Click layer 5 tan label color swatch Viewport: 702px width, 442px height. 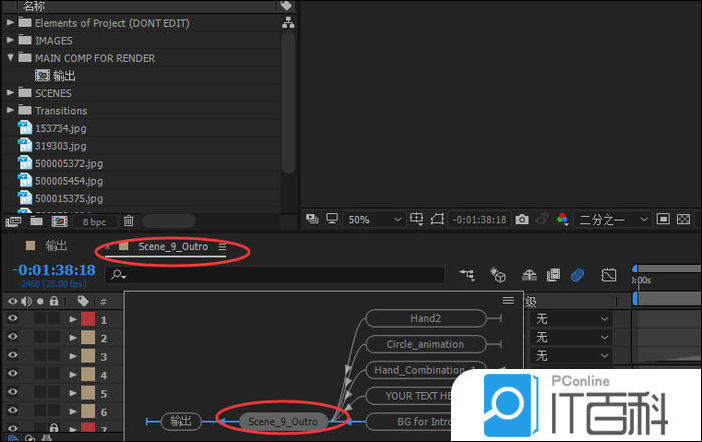[x=88, y=393]
